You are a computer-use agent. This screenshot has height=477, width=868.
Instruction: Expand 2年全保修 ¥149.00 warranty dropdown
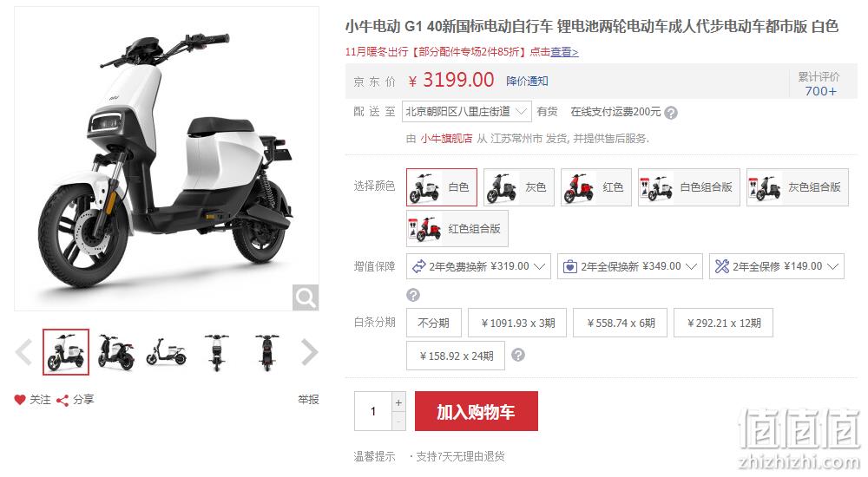pyautogui.click(x=776, y=266)
